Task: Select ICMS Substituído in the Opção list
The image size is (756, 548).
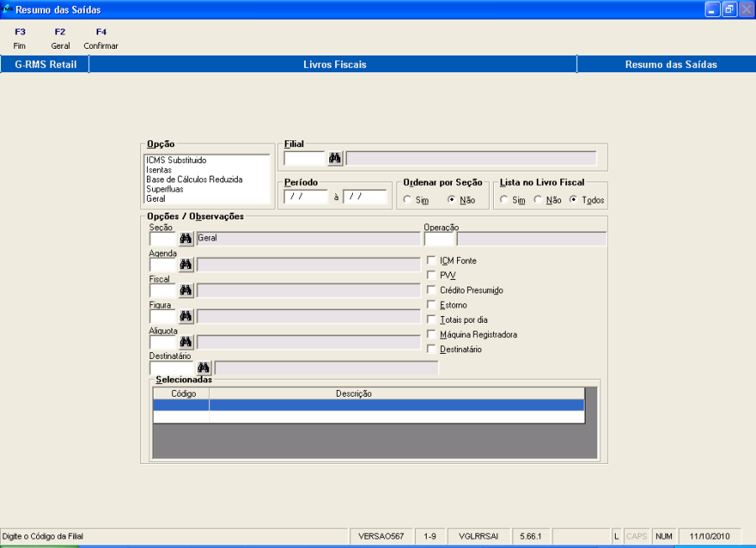Action: tap(176, 160)
